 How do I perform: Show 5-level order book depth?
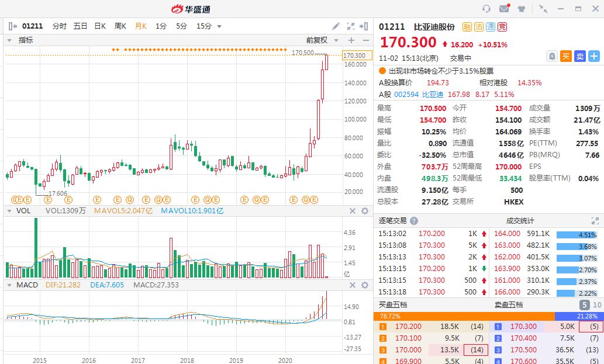tap(584, 305)
